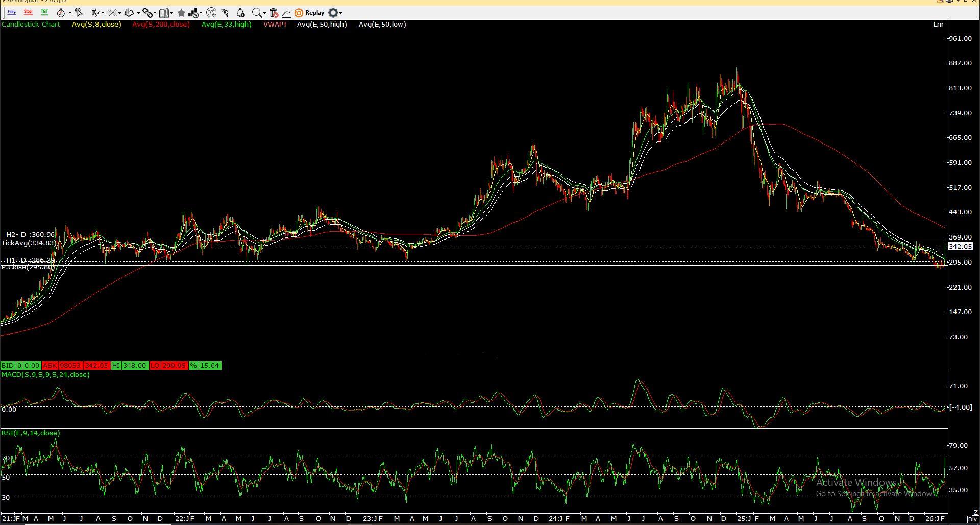Open the gear settings icon

tap(333, 13)
